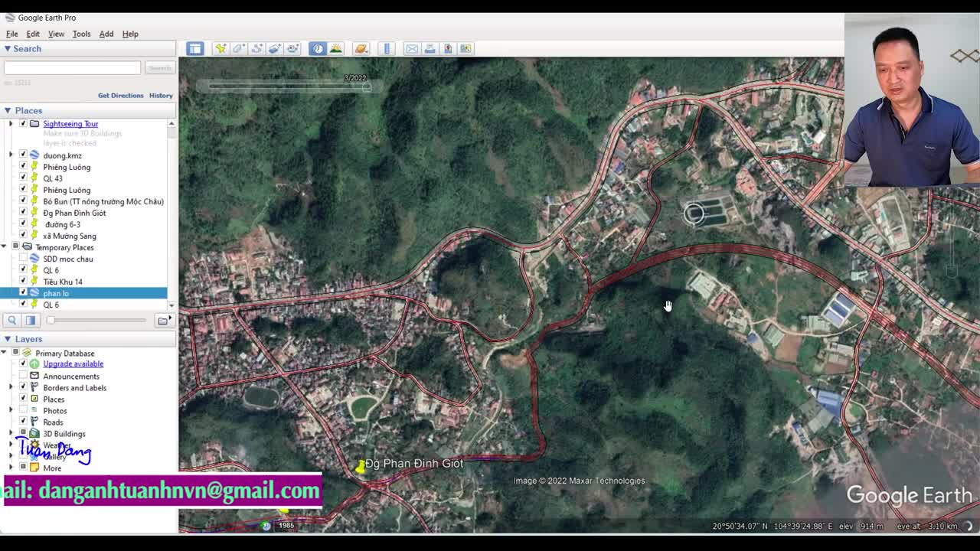Screen dimensions: 980x551
Task: Click the folder icon of Temporary Places
Action: click(27, 247)
